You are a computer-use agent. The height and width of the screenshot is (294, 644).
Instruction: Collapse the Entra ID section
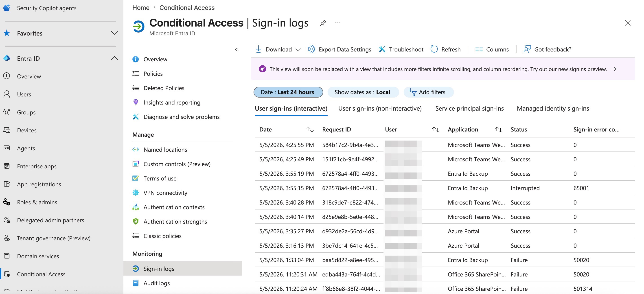point(114,58)
